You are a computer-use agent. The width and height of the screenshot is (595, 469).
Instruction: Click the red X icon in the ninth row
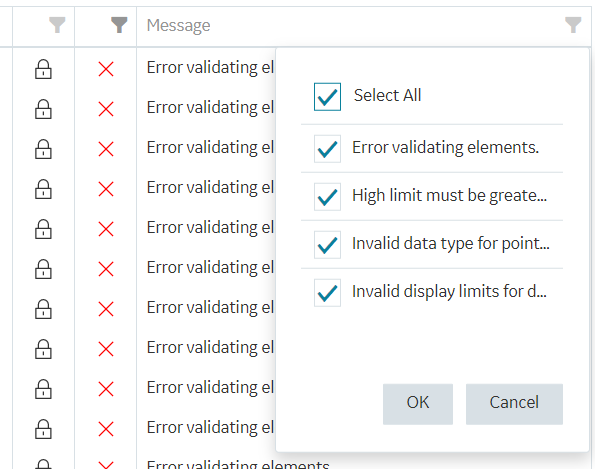tap(106, 389)
